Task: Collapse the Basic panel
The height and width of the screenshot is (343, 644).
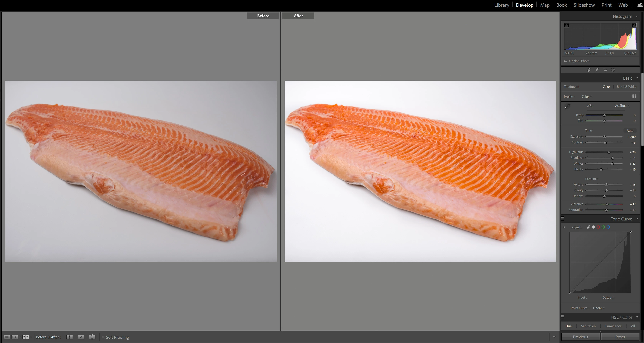Action: [637, 78]
